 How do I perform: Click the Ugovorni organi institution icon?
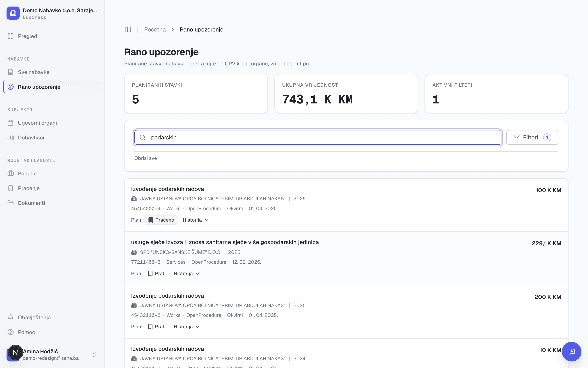tap(10, 123)
